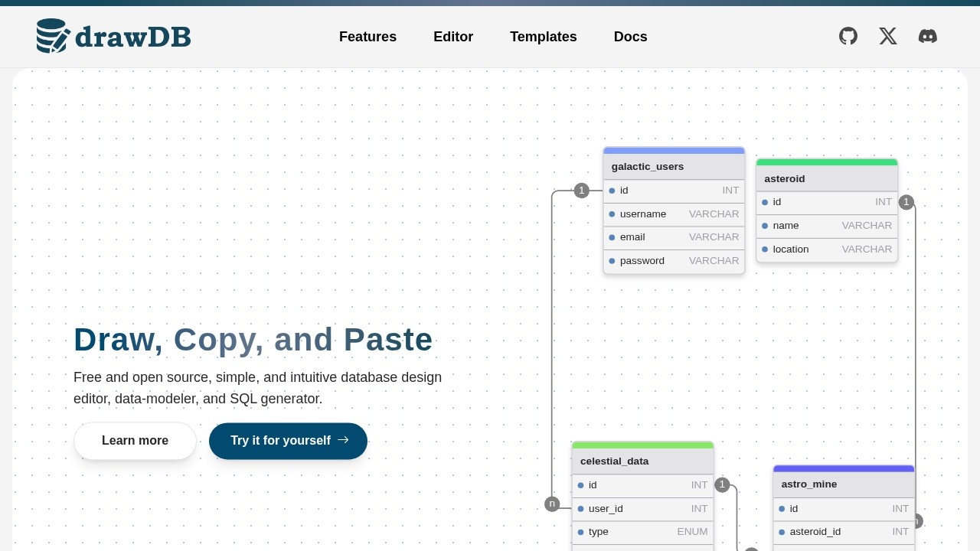
Task: Click the 1 cardinality marker beside asteroid id
Action: pyautogui.click(x=906, y=202)
